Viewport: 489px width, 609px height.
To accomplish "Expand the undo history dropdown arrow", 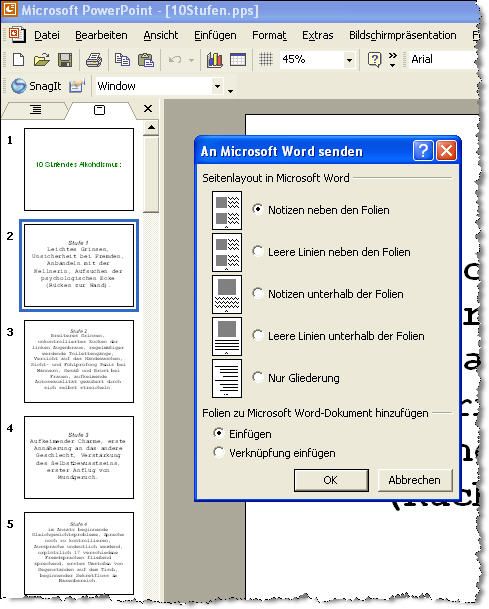I will [191, 60].
